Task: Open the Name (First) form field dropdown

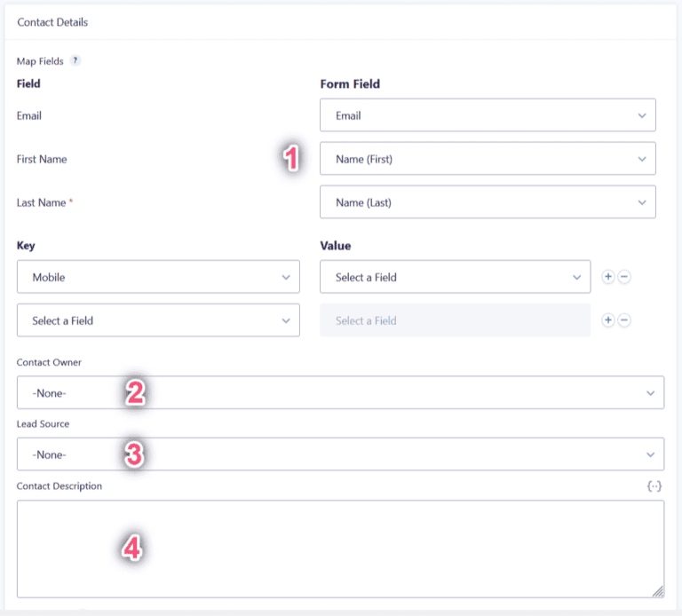Action: point(488,159)
